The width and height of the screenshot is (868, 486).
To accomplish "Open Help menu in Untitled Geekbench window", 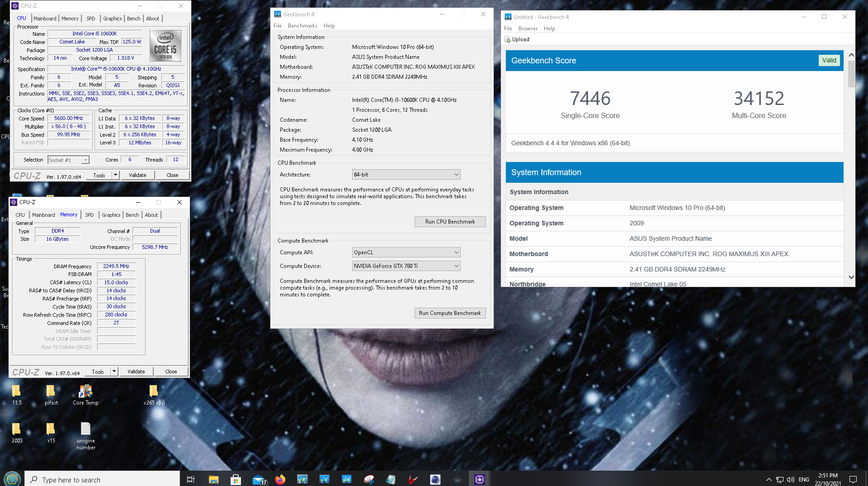I will pos(549,29).
